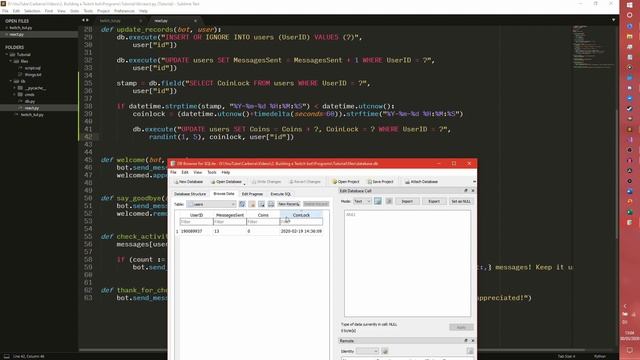Close the react.py tab in Sublime
Screen dimensions: 640x360
(195, 20)
